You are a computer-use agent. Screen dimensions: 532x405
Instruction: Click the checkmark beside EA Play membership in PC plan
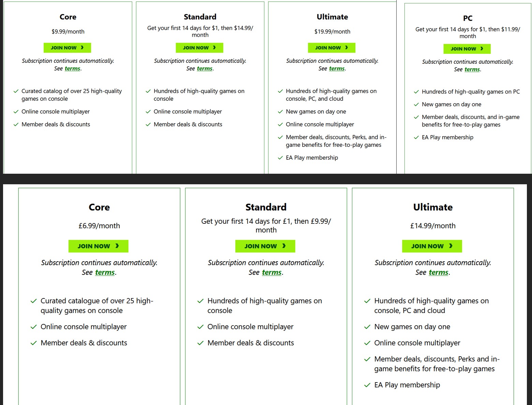coord(416,138)
